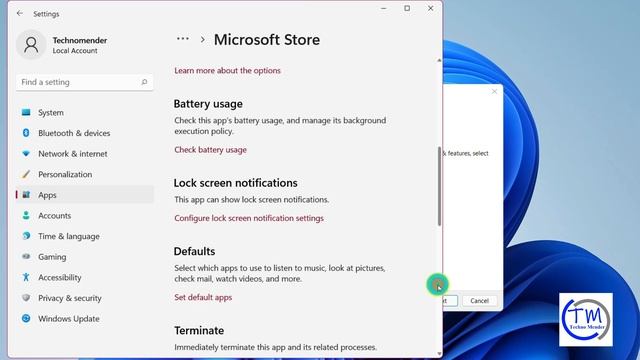Click the search magnifier icon
This screenshot has width=640, height=360.
(x=144, y=82)
